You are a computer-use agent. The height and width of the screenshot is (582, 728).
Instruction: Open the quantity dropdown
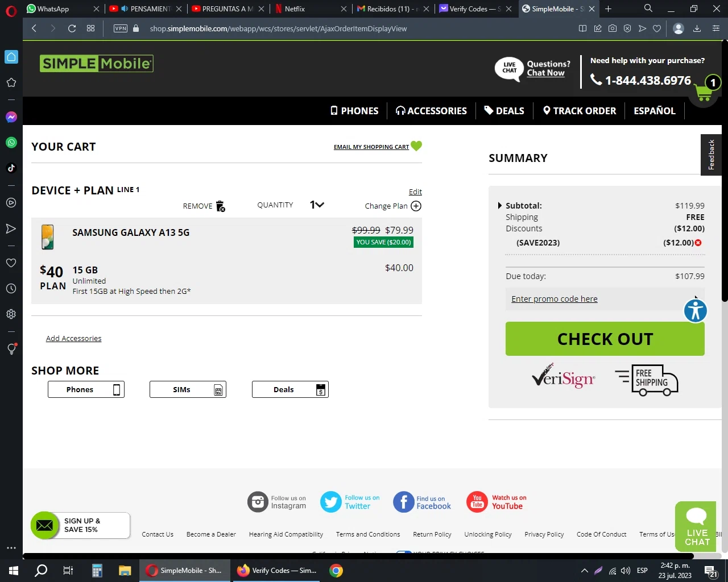(317, 205)
